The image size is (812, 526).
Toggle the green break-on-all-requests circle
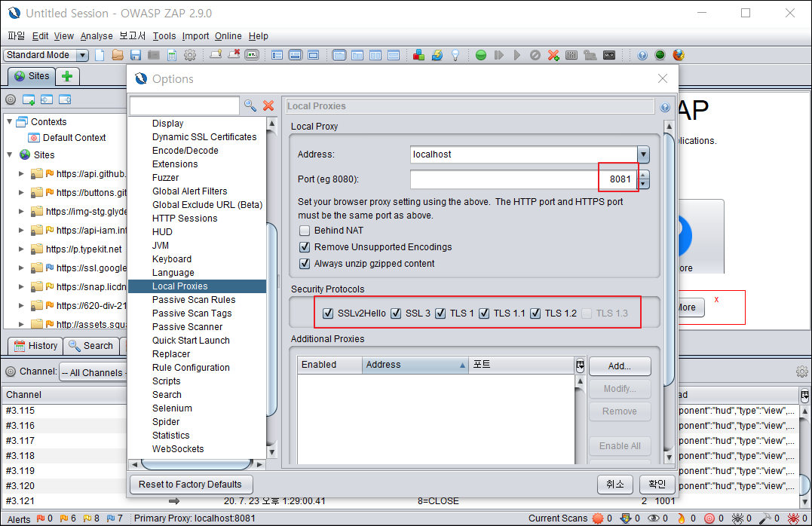coord(480,55)
